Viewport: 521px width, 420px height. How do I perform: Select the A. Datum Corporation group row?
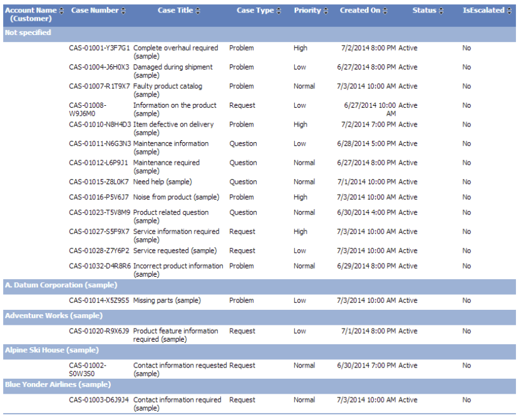259,286
